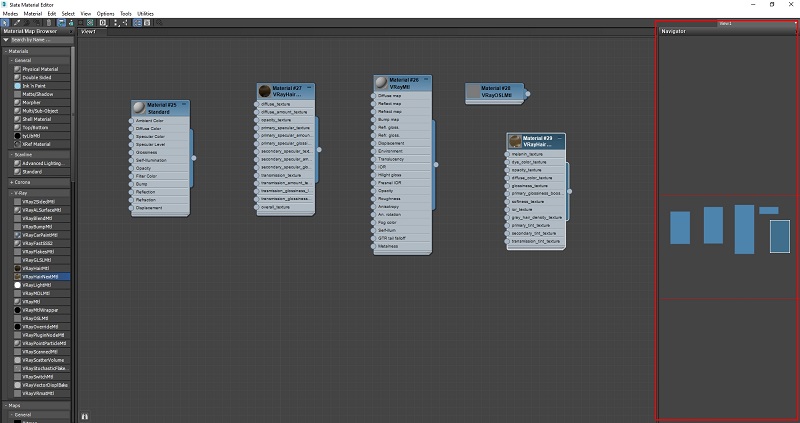Click the Pick Material from Object eyedropper

[18, 21]
